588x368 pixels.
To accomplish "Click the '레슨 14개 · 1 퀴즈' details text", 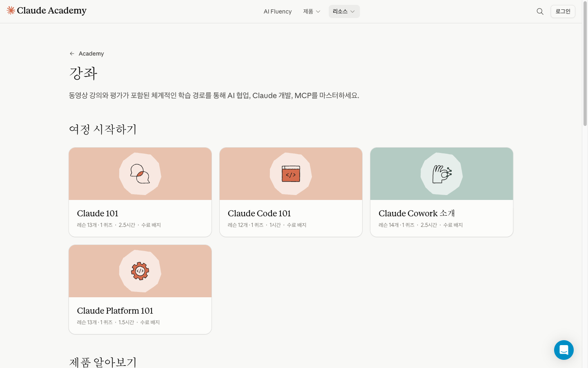I will point(396,225).
